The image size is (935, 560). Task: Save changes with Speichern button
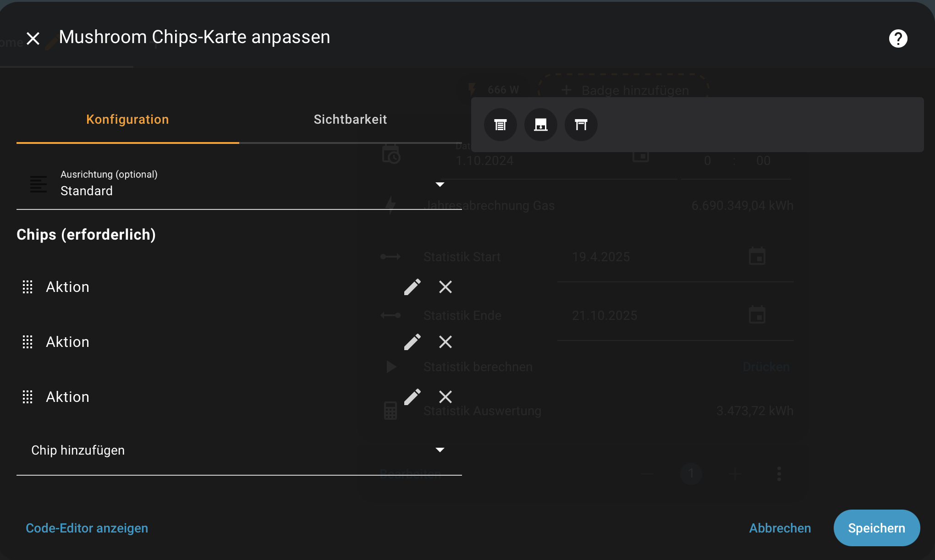(x=876, y=528)
